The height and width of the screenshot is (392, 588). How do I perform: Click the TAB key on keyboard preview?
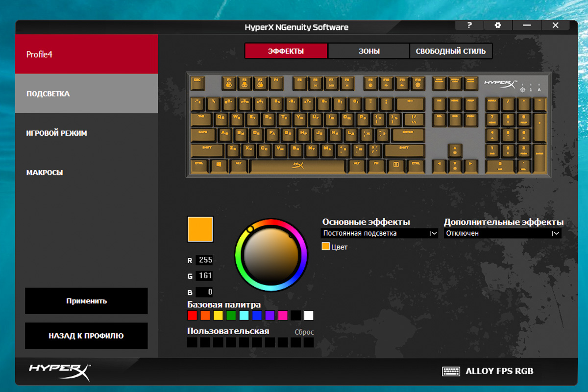pos(202,119)
